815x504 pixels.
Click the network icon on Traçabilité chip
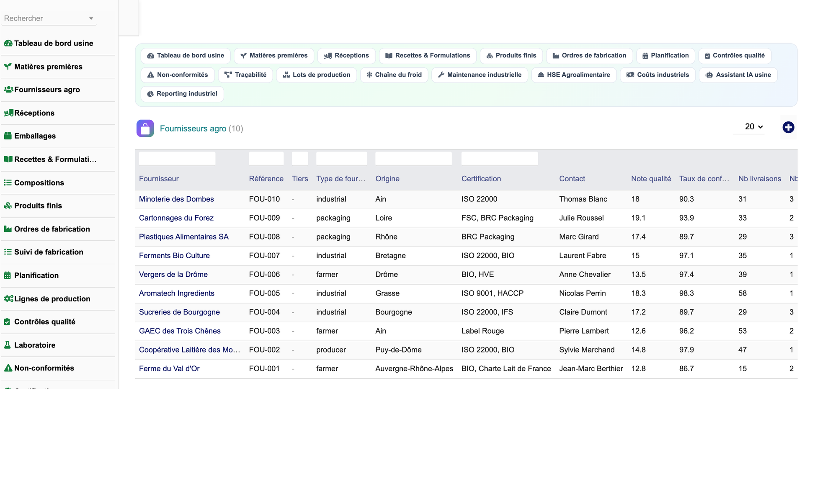pos(228,75)
